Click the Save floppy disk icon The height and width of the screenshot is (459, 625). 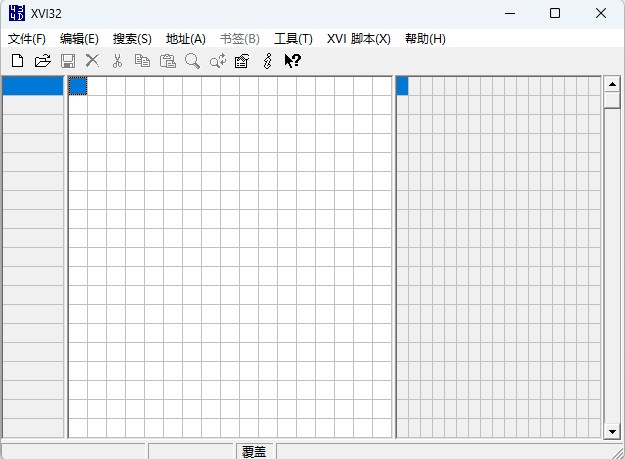(x=68, y=61)
